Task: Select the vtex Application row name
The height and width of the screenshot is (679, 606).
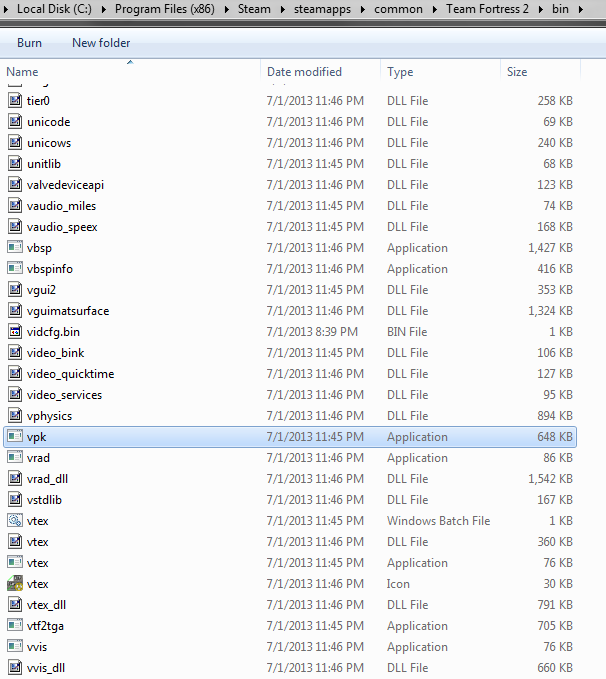Action: click(37, 563)
